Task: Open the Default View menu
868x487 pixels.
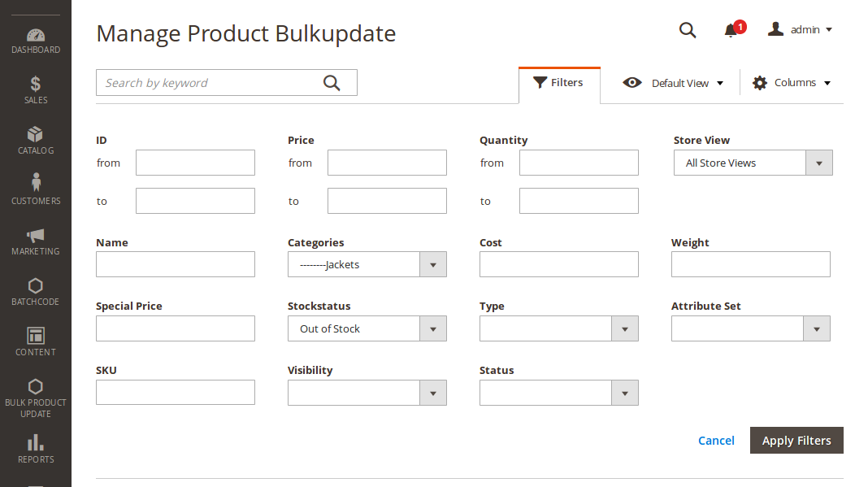Action: pos(673,83)
